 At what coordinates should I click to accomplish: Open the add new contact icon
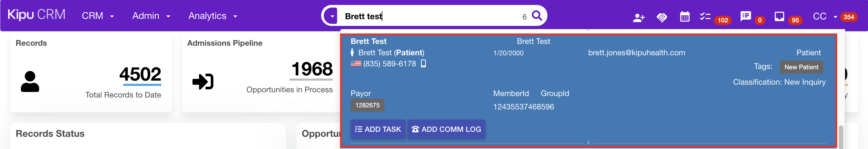(639, 17)
